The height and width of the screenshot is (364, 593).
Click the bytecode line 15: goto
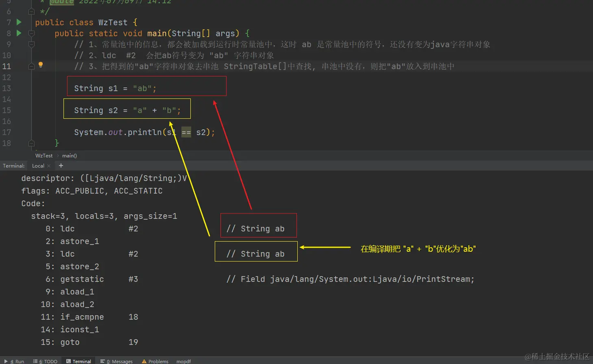(x=89, y=342)
